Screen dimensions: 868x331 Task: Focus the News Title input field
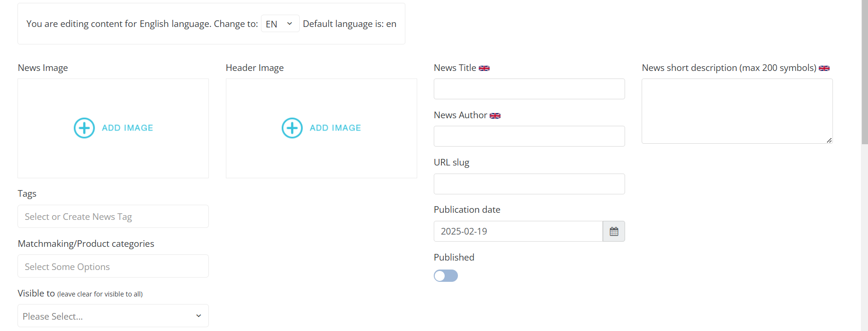coord(529,89)
